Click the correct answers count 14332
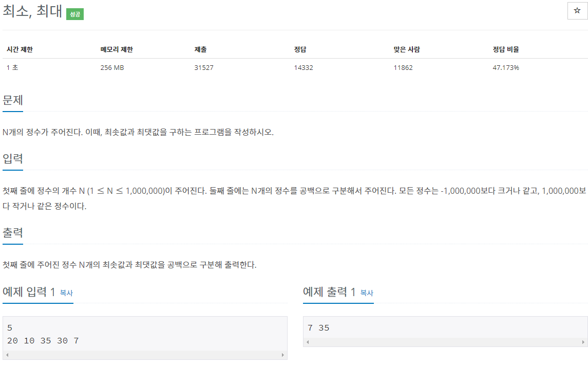This screenshot has width=588, height=365. tap(304, 67)
